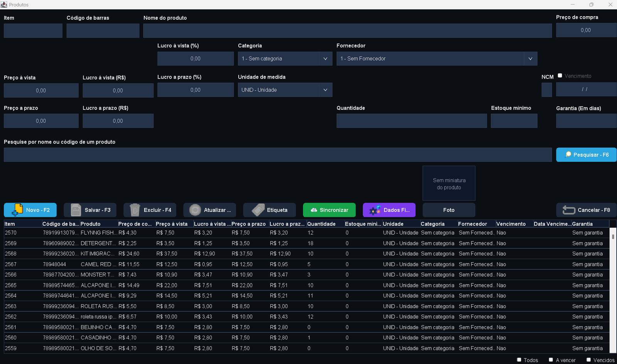Click the R$ 24,60 purchase price cell

point(136,254)
